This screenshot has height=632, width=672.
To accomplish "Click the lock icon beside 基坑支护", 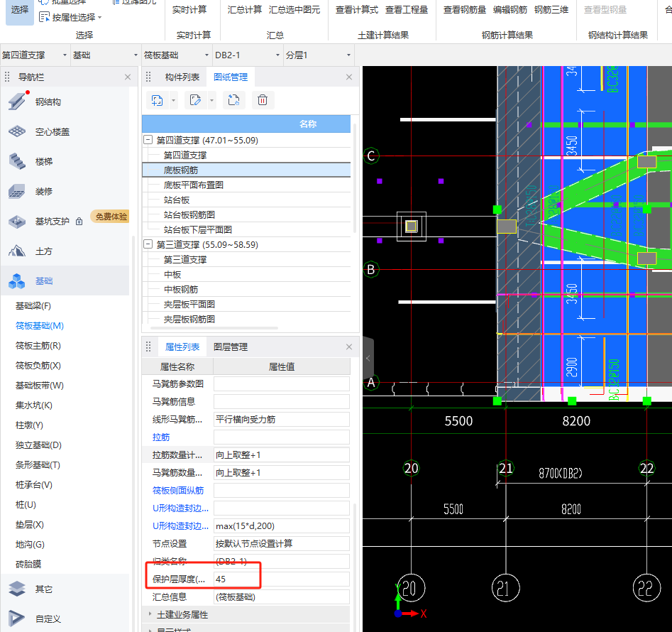I will click(79, 222).
